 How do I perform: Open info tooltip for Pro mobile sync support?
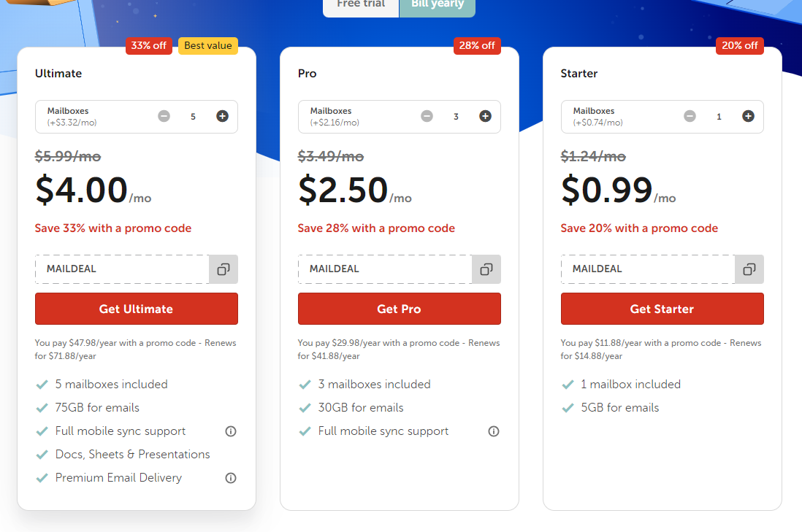coord(493,431)
